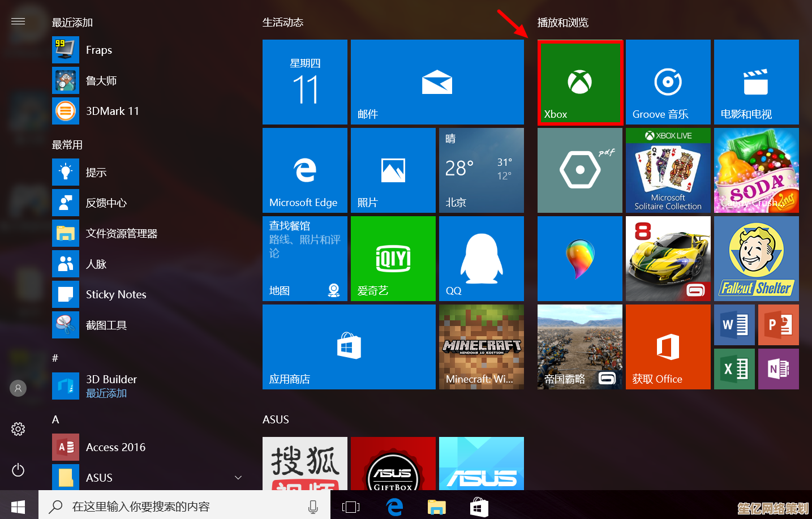Launch the 爱奇艺 tile
The width and height of the screenshot is (812, 519).
393,259
